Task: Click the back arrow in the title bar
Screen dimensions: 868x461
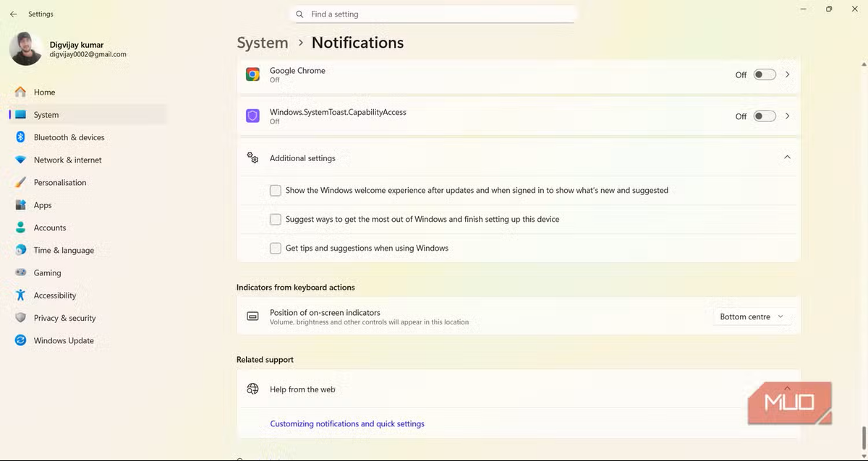Action: [x=14, y=14]
